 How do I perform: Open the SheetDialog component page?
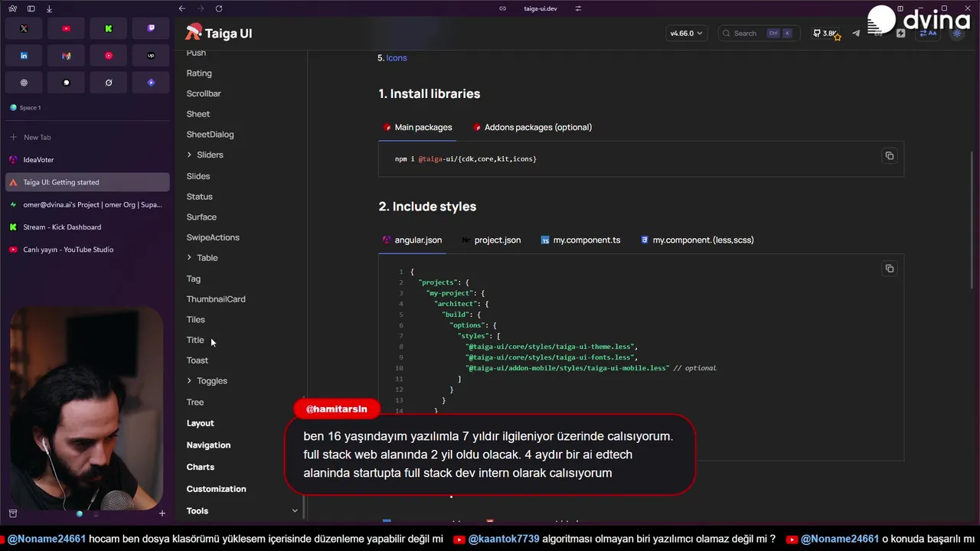click(x=211, y=135)
